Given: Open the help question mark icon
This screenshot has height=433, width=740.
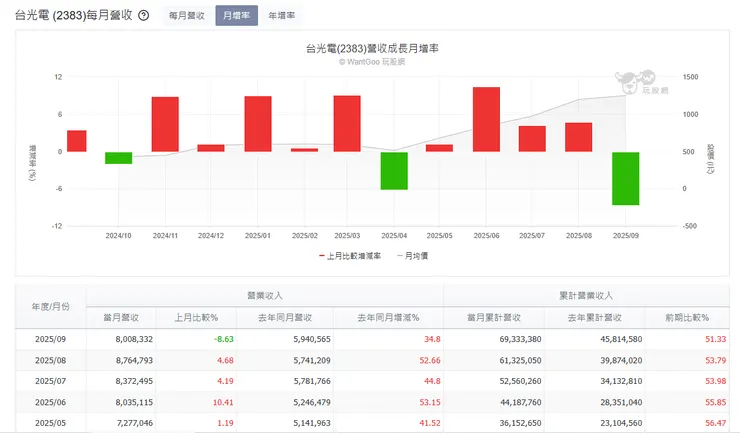Looking at the screenshot, I should (143, 16).
